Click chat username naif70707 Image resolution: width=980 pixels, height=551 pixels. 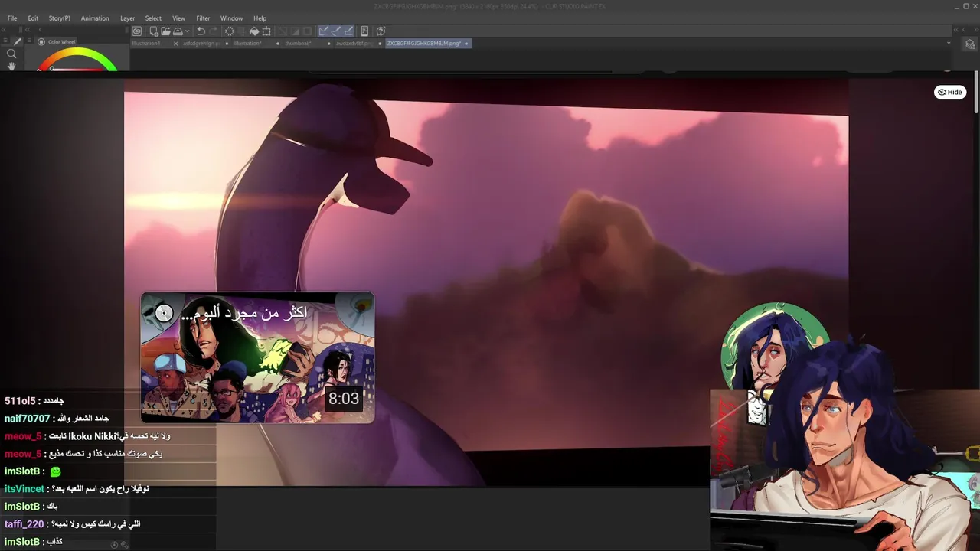(27, 419)
